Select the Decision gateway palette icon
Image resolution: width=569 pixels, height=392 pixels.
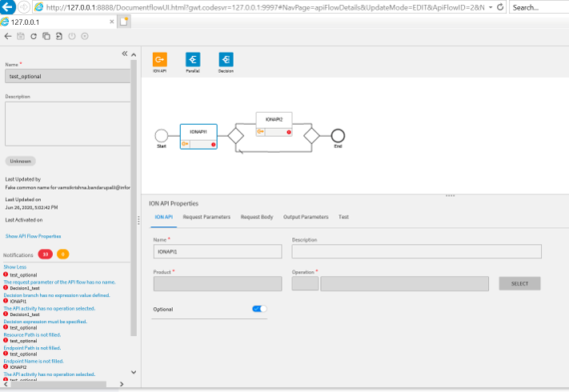226,59
